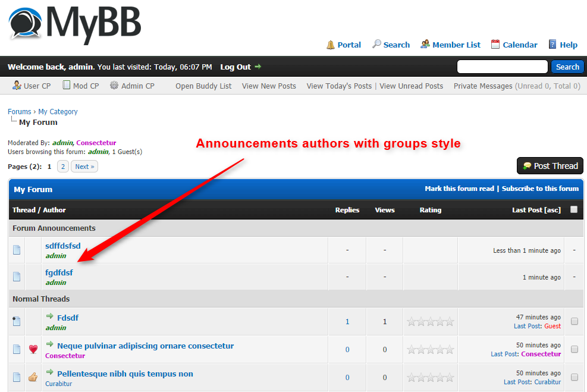Click the Mod CP notepad icon
This screenshot has width=587, height=392.
[67, 86]
